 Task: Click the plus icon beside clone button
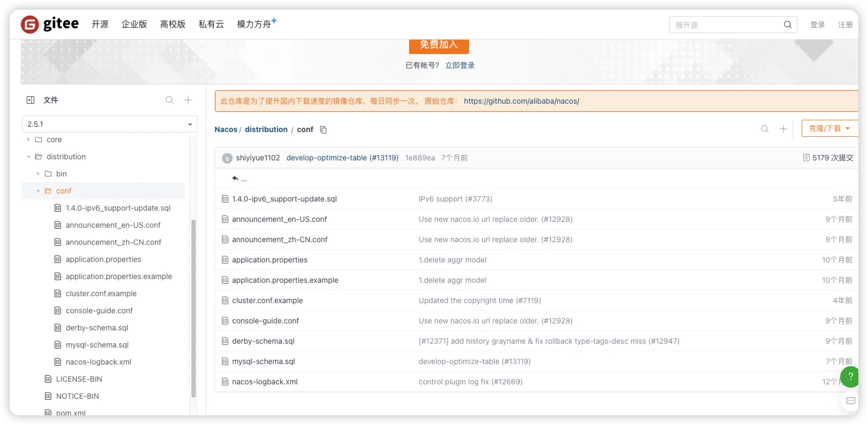[783, 129]
